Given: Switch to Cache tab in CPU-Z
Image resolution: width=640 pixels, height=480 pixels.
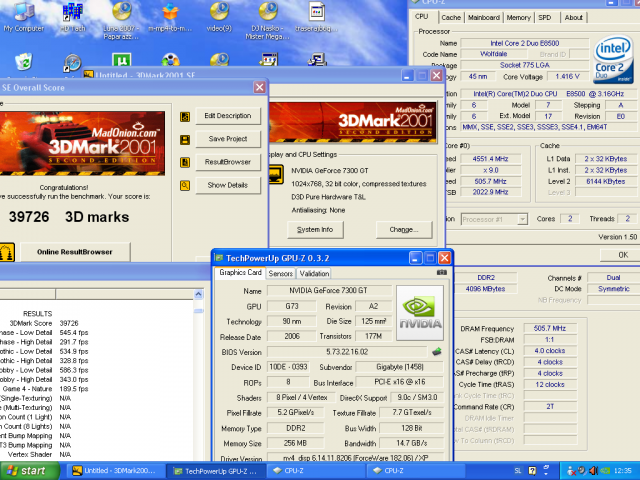Looking at the screenshot, I should (451, 18).
